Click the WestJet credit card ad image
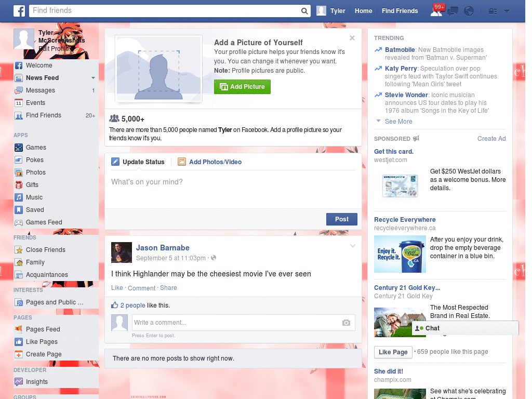Screen dimensions: 532x399 400,185
